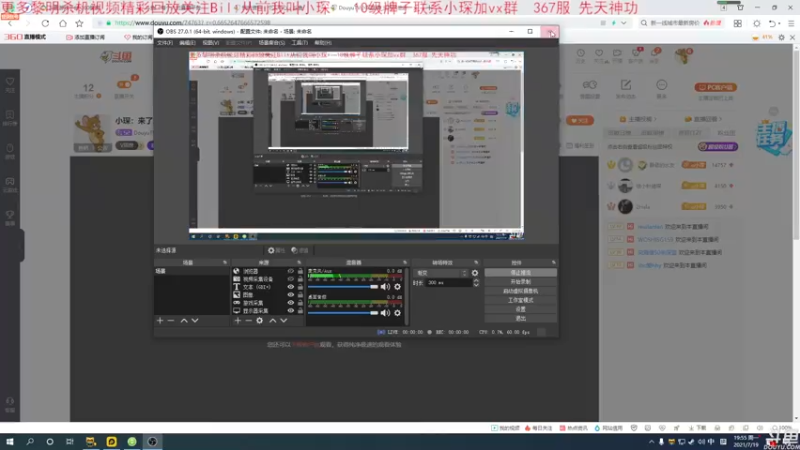Screen dimensions: 800x450
Task: Toggle visibility of the Browser source in OBS
Action: (x=290, y=271)
